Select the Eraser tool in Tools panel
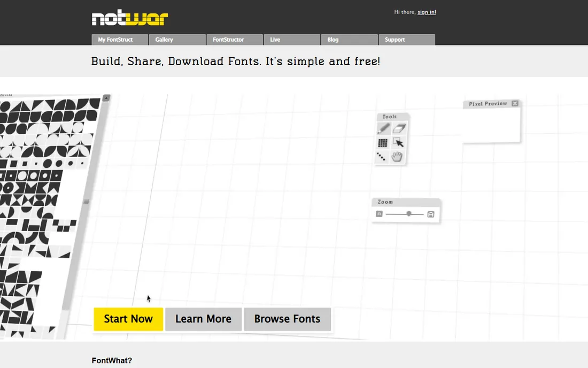The image size is (588, 368). coord(399,129)
